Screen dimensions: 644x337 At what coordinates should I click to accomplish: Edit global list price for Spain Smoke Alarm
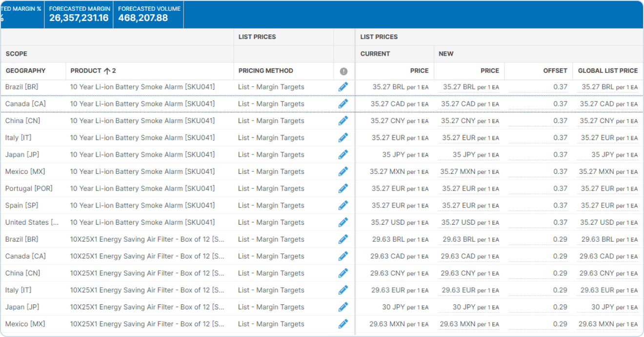click(x=608, y=206)
